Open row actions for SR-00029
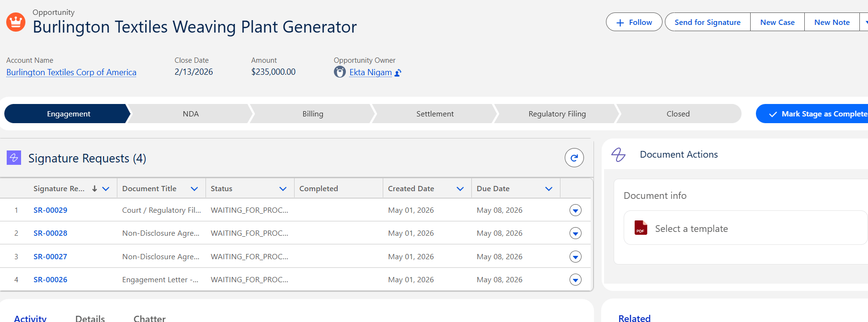The width and height of the screenshot is (868, 322). pyautogui.click(x=575, y=210)
